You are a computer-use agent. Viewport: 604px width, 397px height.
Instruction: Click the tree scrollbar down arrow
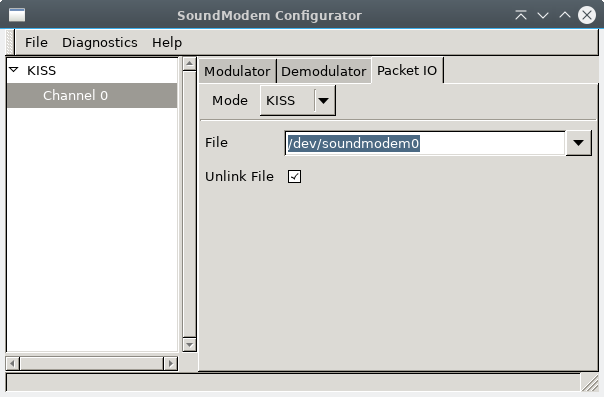point(189,345)
